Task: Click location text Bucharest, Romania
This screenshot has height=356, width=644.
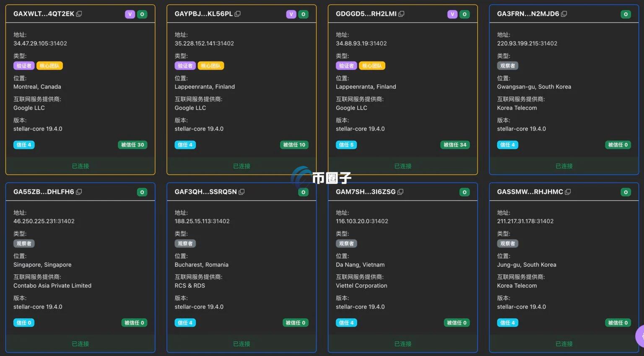Action: click(x=202, y=265)
